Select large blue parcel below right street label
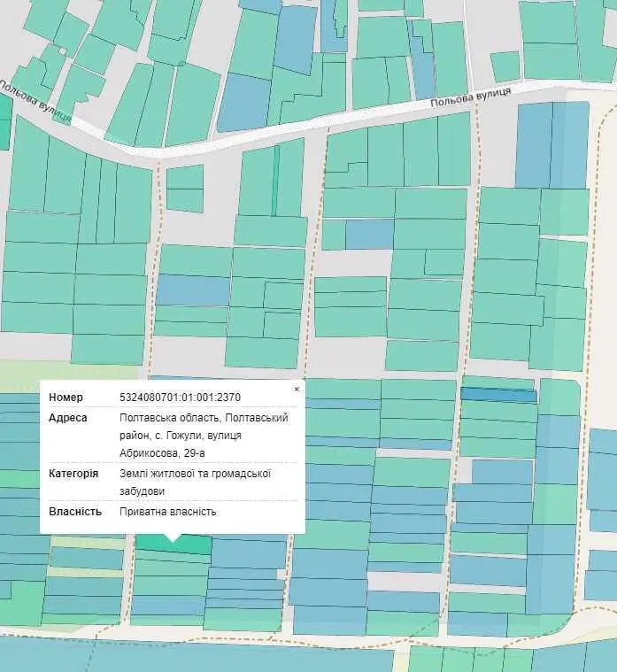Image resolution: width=617 pixels, height=672 pixels. pyautogui.click(x=551, y=143)
